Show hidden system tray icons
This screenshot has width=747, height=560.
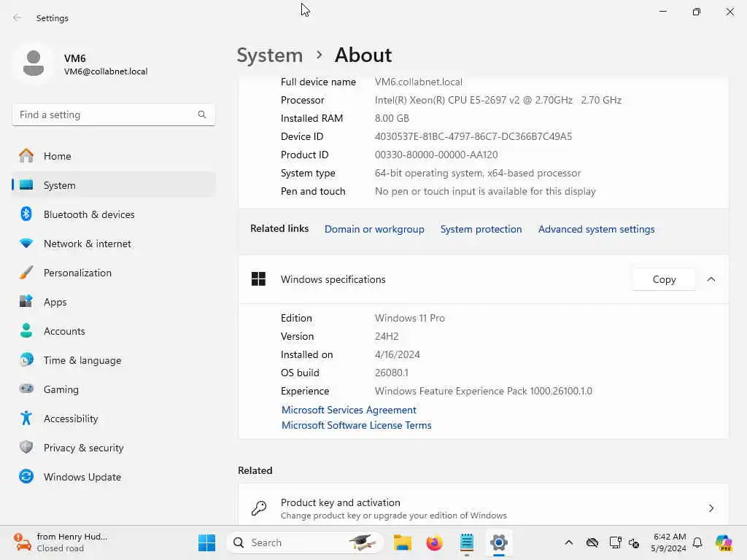point(569,542)
